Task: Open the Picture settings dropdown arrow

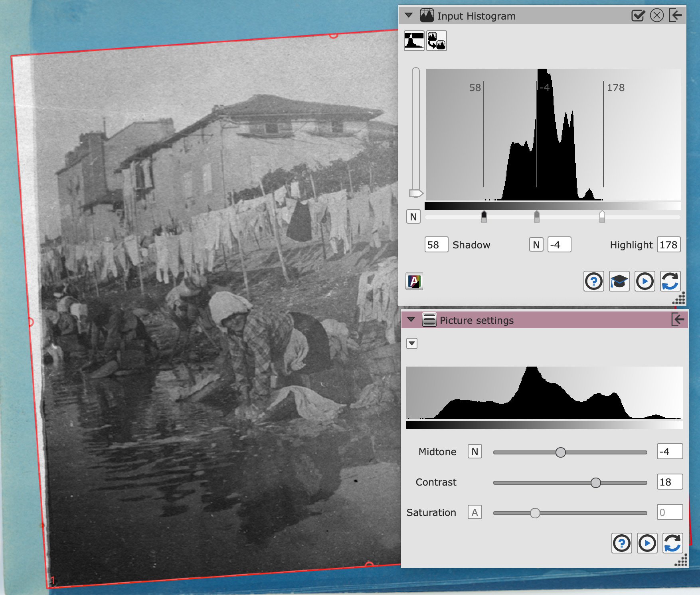Action: (412, 343)
